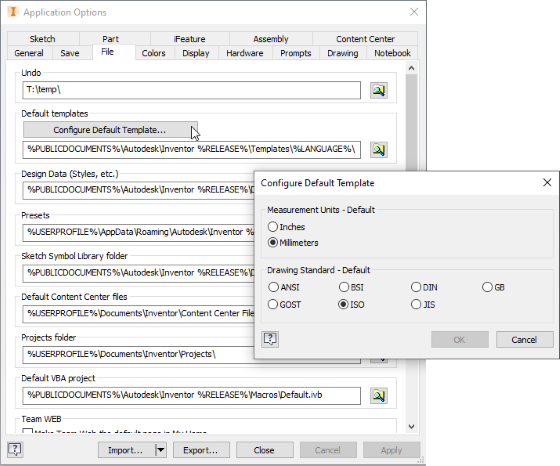Click the Default Content Center files field
The height and width of the screenshot is (466, 560).
pyautogui.click(x=138, y=314)
